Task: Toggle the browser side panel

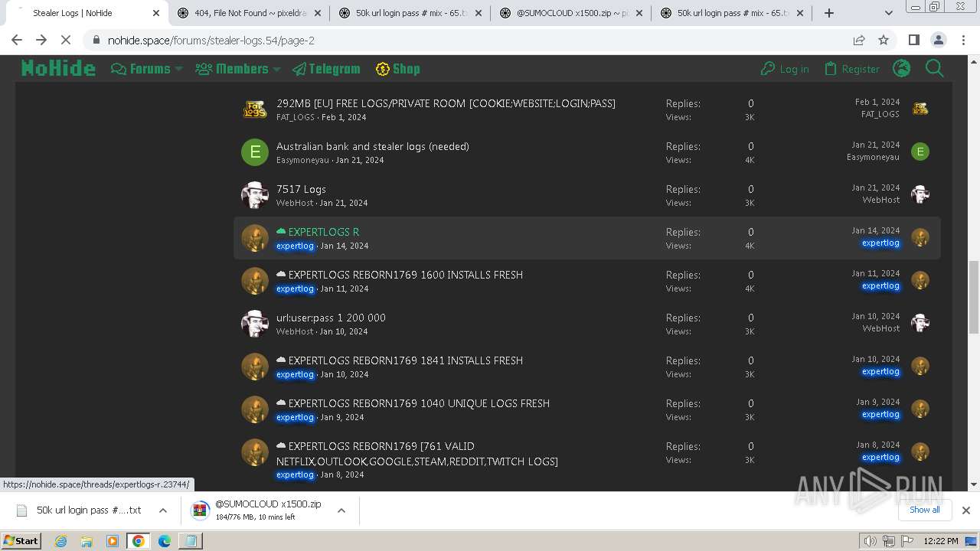Action: point(913,40)
